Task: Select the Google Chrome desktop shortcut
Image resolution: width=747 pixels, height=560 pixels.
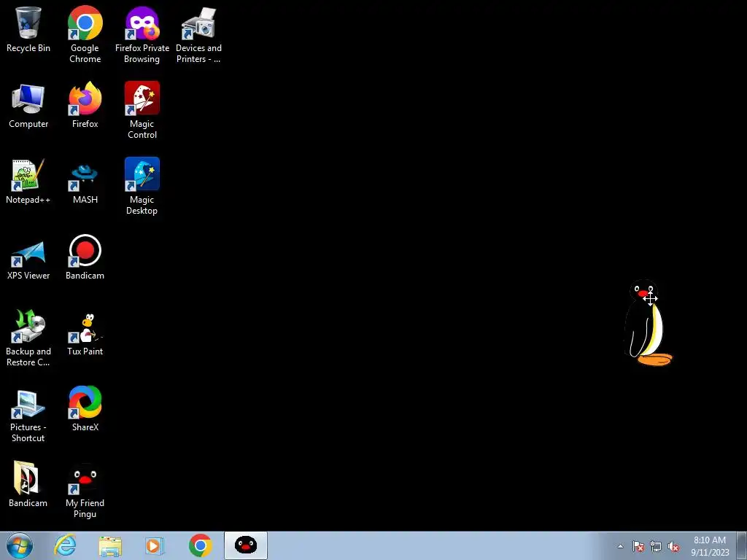Action: [x=85, y=34]
